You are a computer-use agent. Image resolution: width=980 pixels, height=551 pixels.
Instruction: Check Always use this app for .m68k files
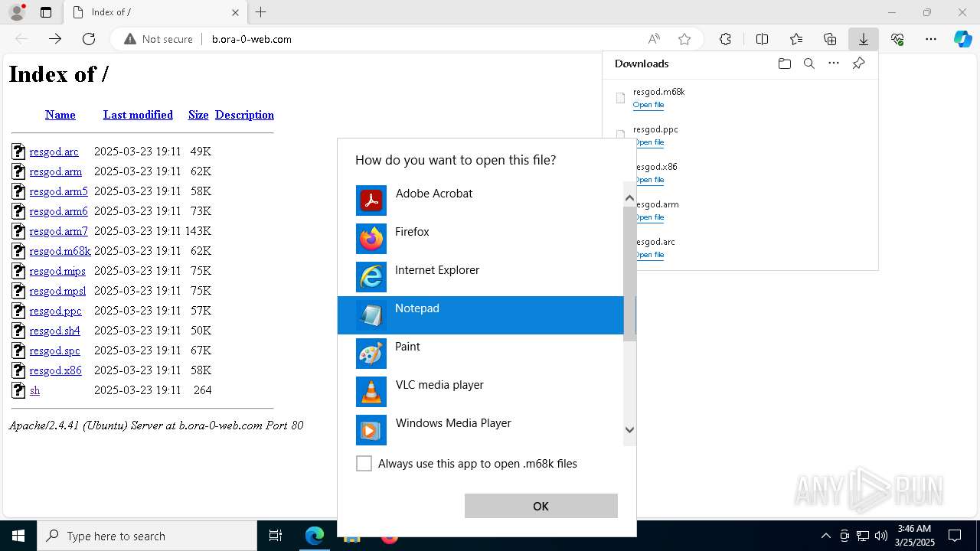(364, 464)
